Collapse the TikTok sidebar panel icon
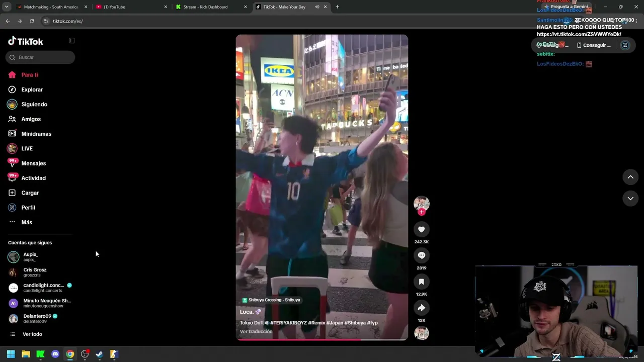644x362 pixels. click(71, 41)
